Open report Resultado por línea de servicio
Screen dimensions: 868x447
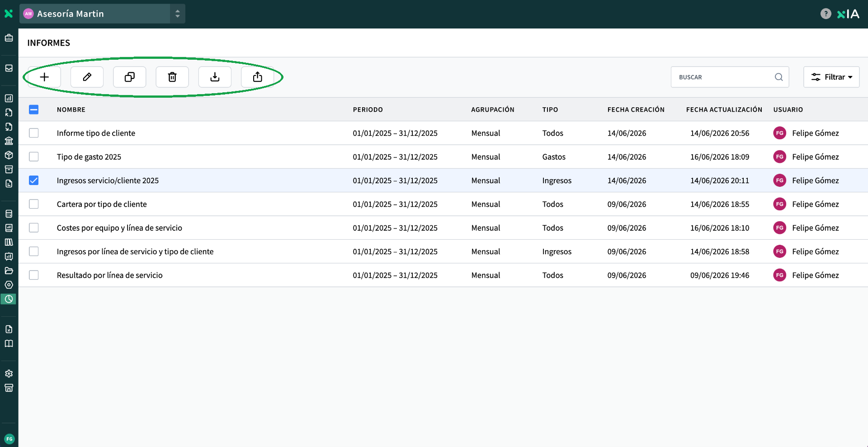click(109, 275)
